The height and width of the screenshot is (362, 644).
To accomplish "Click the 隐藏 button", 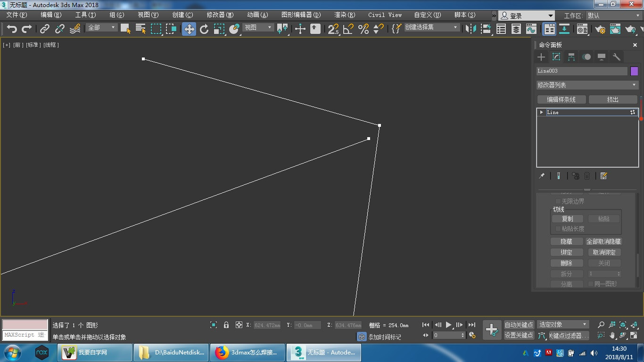I will click(567, 241).
